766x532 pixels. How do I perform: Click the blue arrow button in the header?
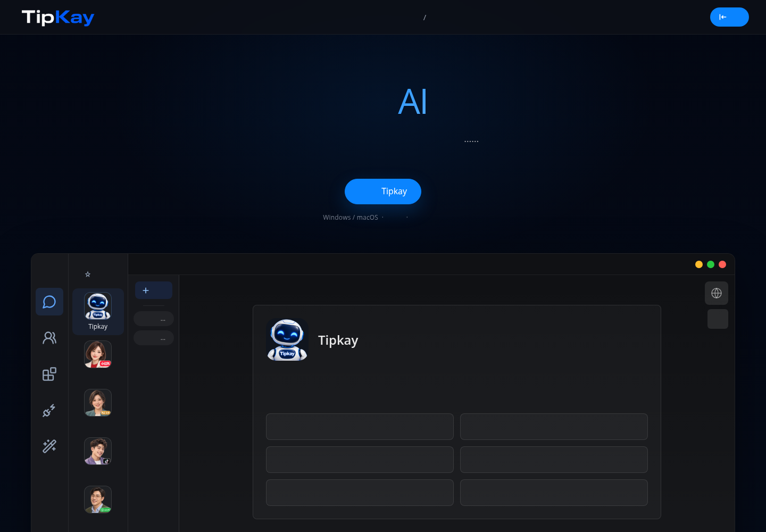coord(729,17)
